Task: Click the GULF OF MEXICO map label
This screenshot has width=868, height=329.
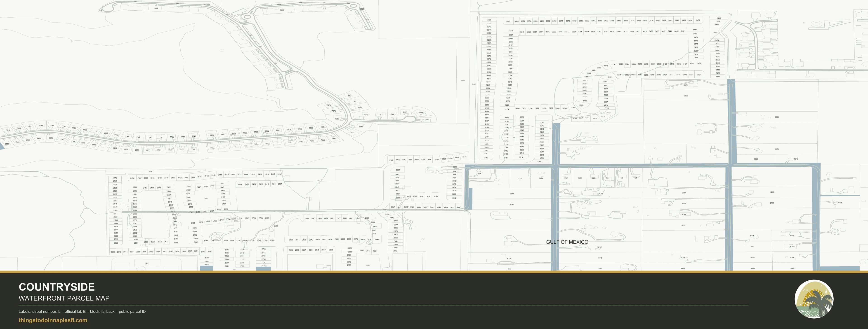Action: pyautogui.click(x=567, y=242)
